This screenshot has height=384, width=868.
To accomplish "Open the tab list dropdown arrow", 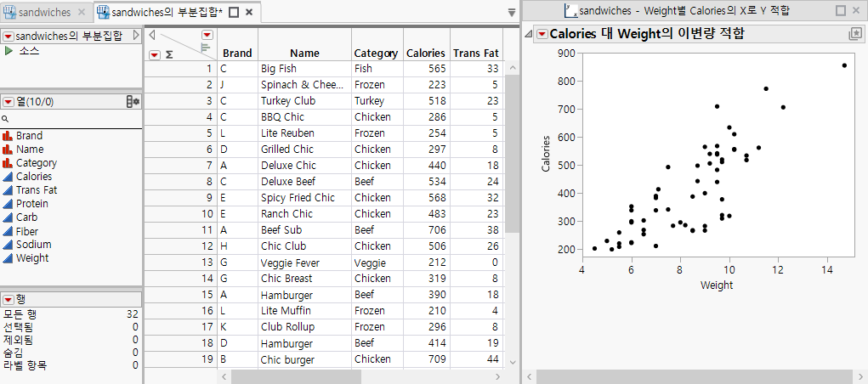I will pyautogui.click(x=512, y=12).
